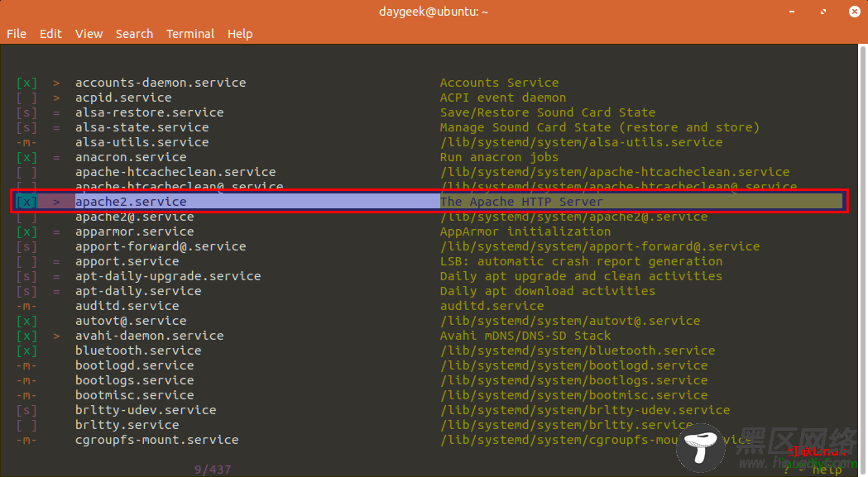868x477 pixels.
Task: Click the 'Avahi mDNS/DNS-SD Stack' description
Action: (525, 336)
